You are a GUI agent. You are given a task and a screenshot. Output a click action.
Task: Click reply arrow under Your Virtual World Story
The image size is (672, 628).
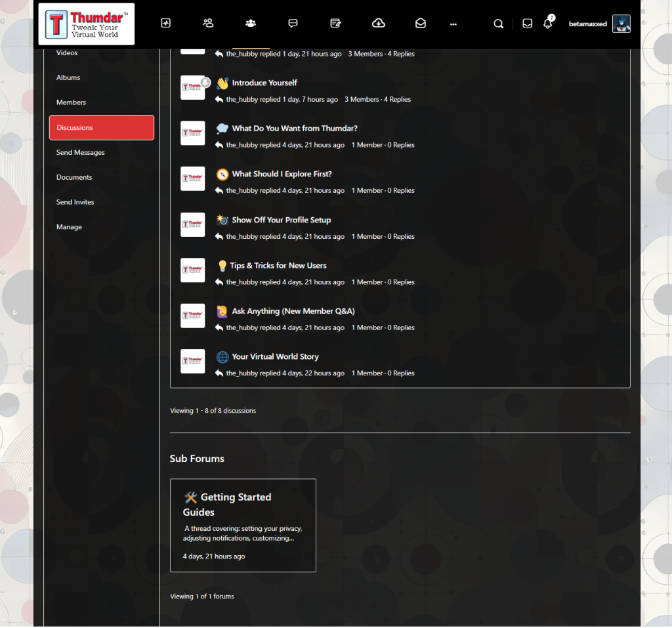[x=219, y=373]
